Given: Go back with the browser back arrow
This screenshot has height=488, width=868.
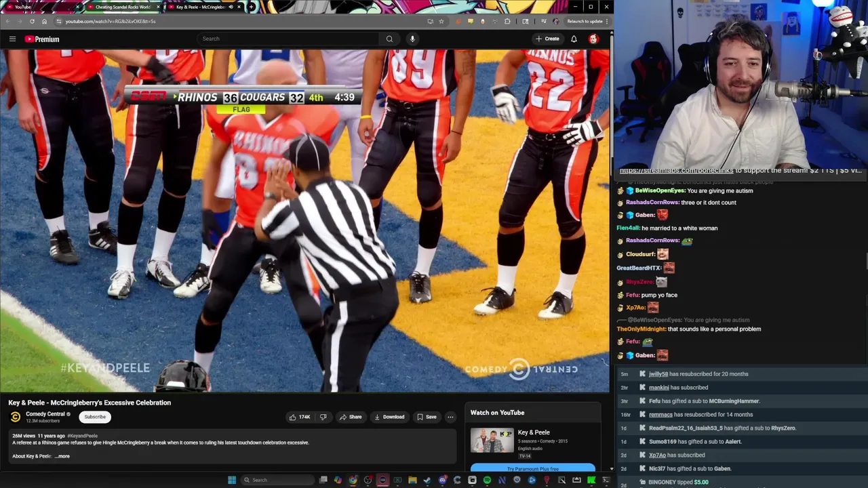Looking at the screenshot, I should (9, 21).
